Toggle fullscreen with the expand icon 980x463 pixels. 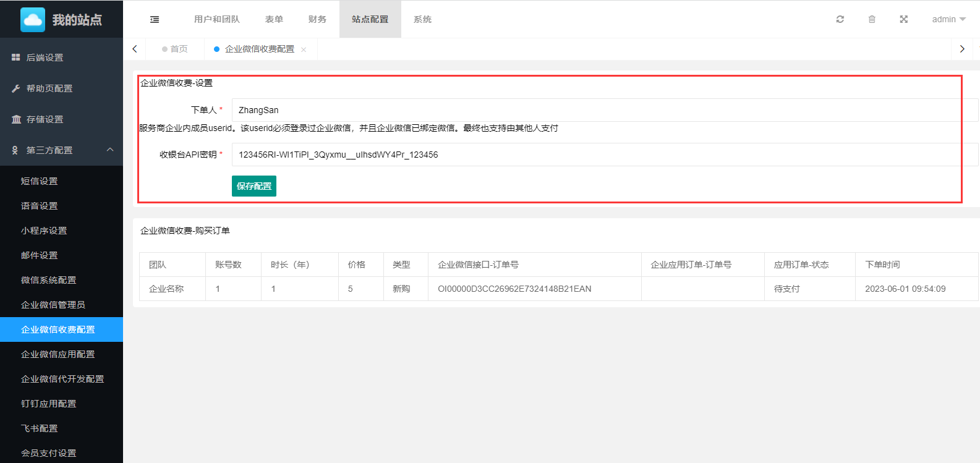pyautogui.click(x=903, y=19)
